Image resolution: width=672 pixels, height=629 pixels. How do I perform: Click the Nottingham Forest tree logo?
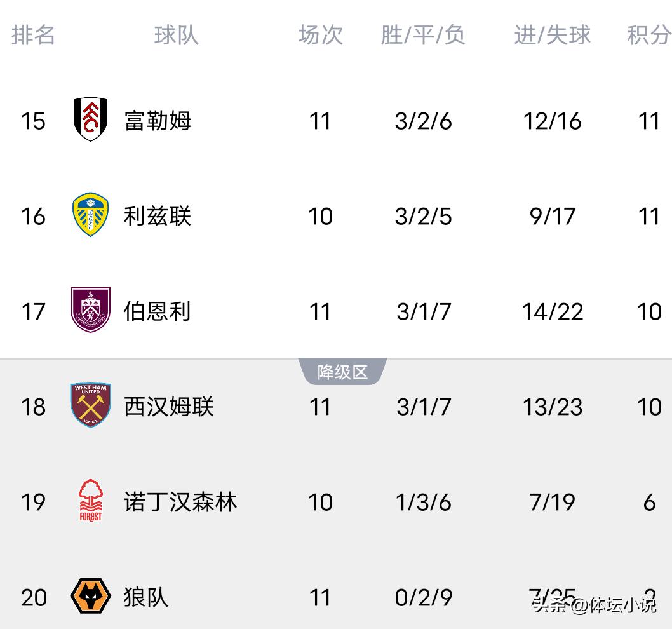[x=90, y=501]
